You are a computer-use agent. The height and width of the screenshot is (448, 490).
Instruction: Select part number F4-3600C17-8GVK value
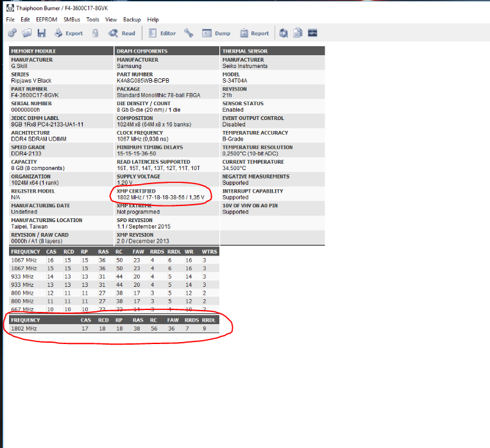tap(35, 95)
